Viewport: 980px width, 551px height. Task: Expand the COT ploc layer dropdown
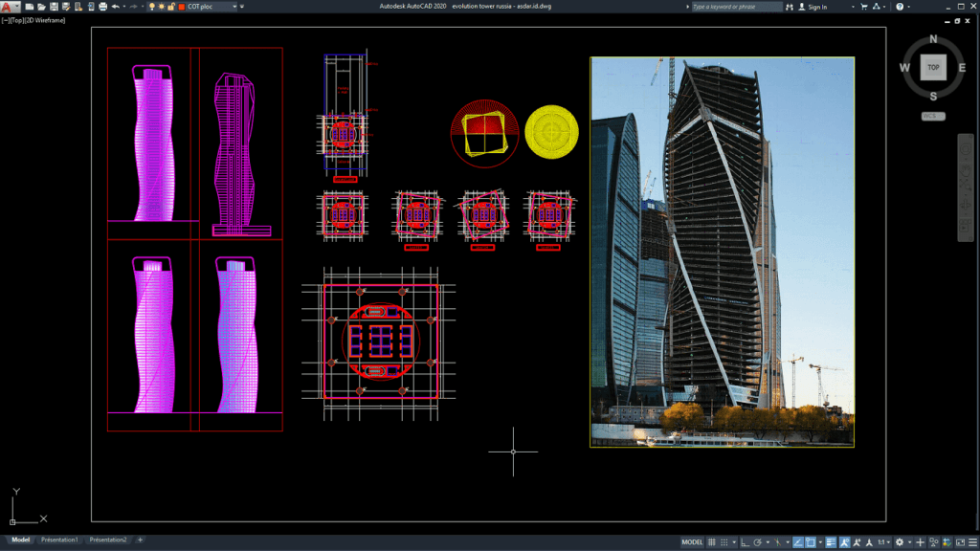234,8
